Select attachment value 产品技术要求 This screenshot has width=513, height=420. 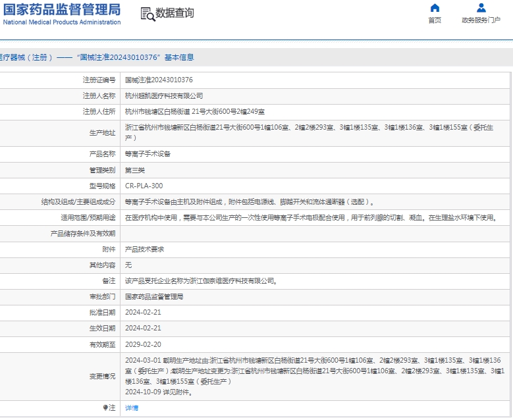(x=145, y=249)
